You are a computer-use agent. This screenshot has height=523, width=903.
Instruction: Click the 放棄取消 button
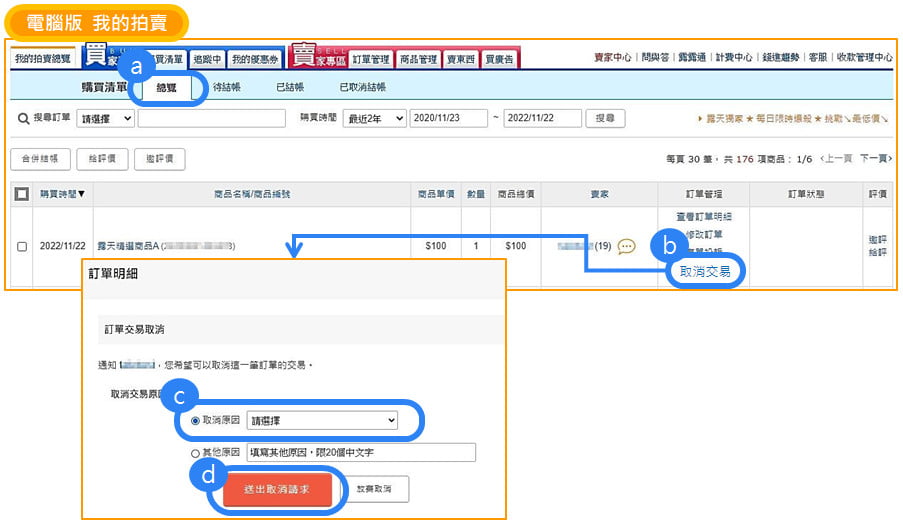click(375, 489)
